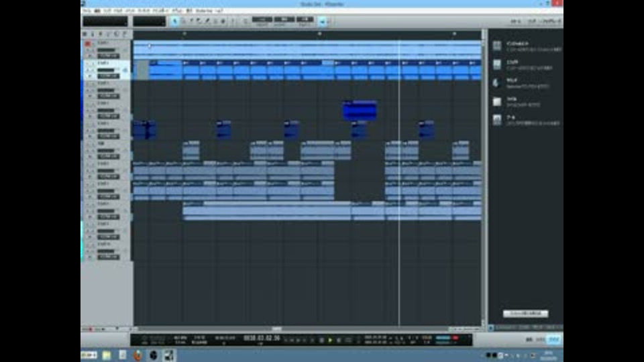Click the first icon above the track list
This screenshot has width=644, height=362.
click(x=85, y=34)
